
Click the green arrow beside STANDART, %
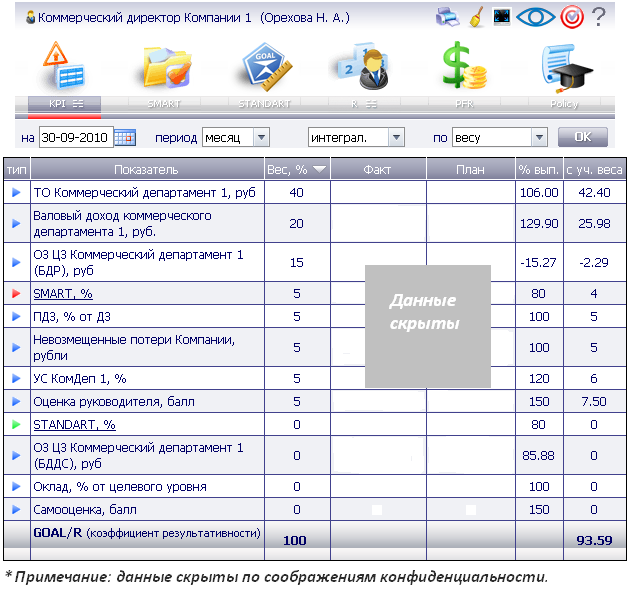point(16,424)
